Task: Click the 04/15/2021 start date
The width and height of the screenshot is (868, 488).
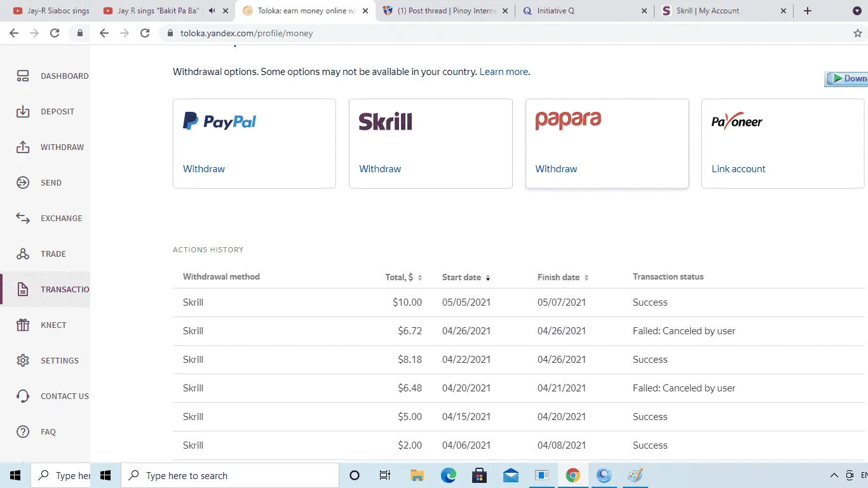Action: 466,417
